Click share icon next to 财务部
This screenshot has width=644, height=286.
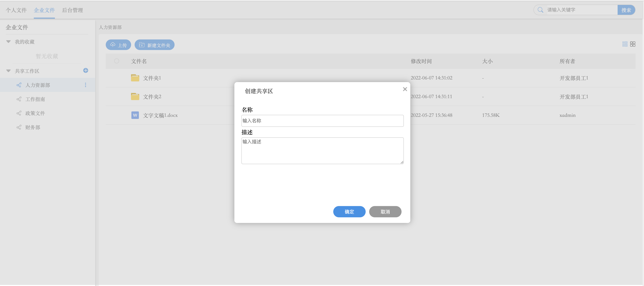[x=19, y=127]
